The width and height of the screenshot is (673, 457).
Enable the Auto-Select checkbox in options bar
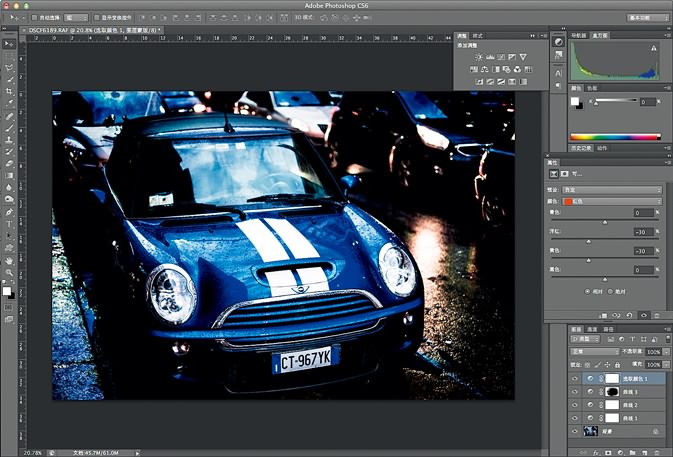click(35, 18)
